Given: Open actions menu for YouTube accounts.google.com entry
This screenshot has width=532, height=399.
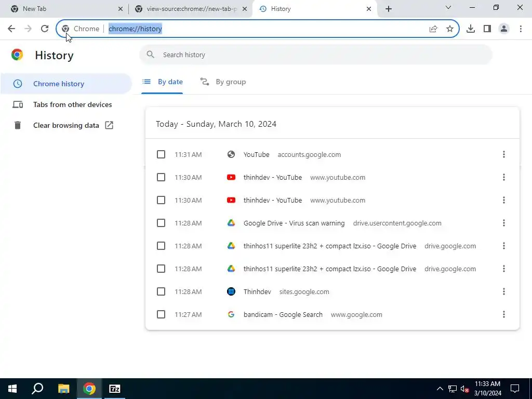Looking at the screenshot, I should 504,154.
